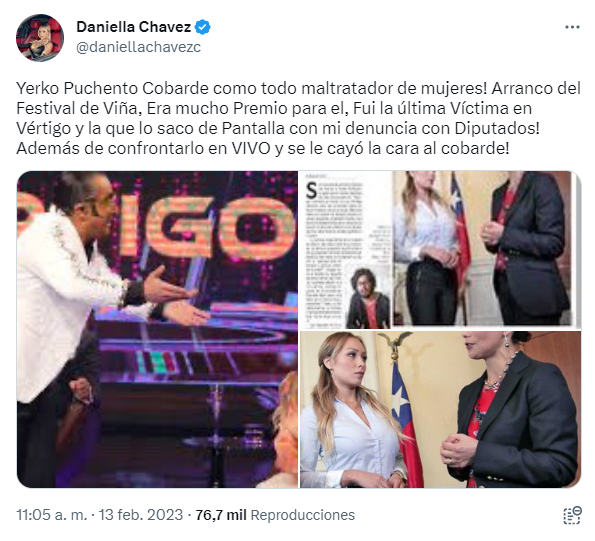
Task: Open the newspaper clipping text column
Action: pos(334,250)
